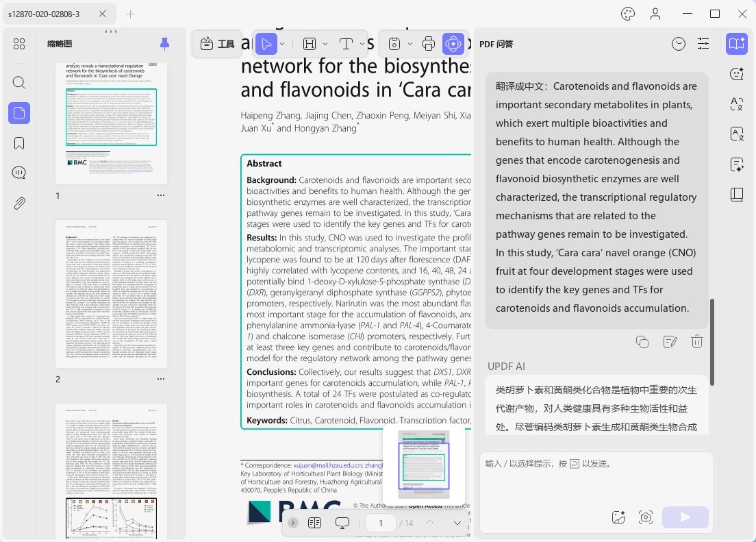Open the attachments paperclip panel
This screenshot has width=756, height=542.
18,204
